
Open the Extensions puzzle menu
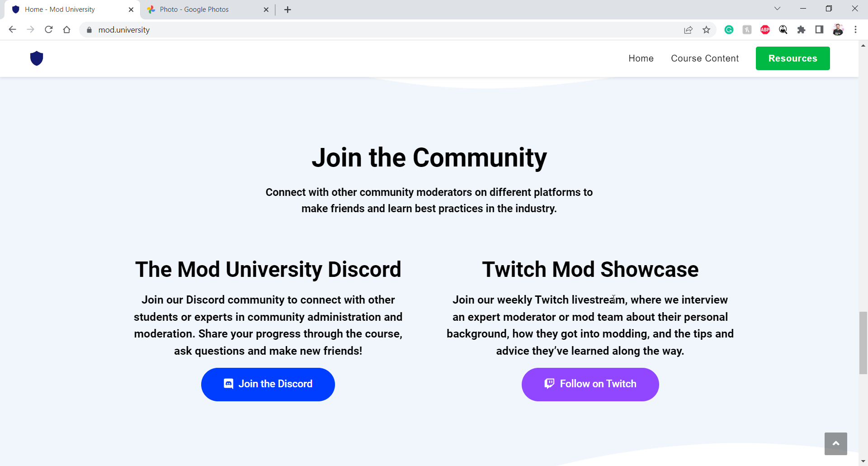[x=801, y=30]
